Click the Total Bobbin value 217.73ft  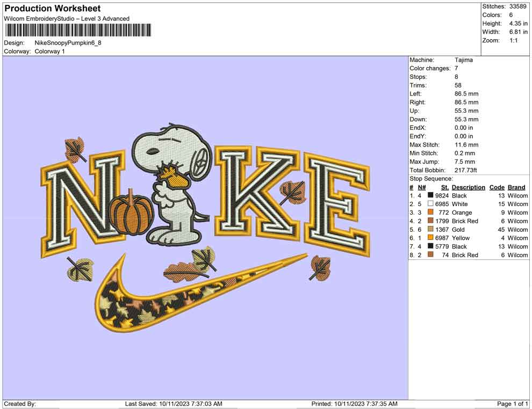point(465,170)
